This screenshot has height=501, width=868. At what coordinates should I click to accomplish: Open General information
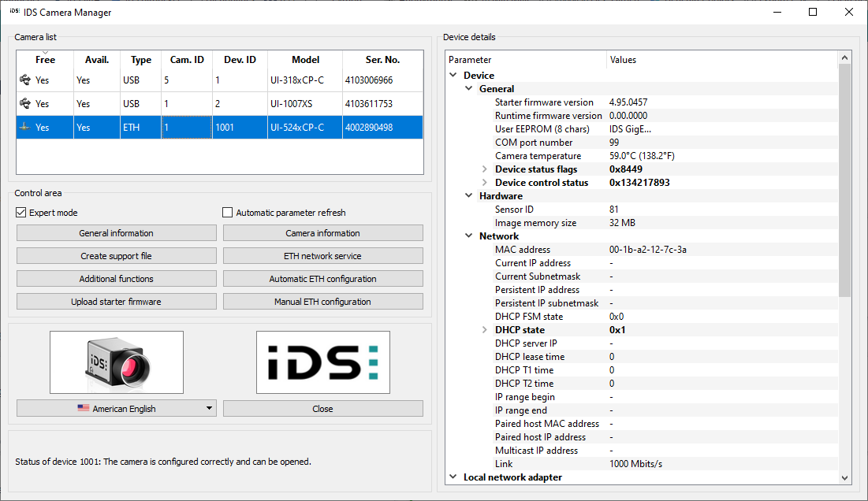pos(117,233)
